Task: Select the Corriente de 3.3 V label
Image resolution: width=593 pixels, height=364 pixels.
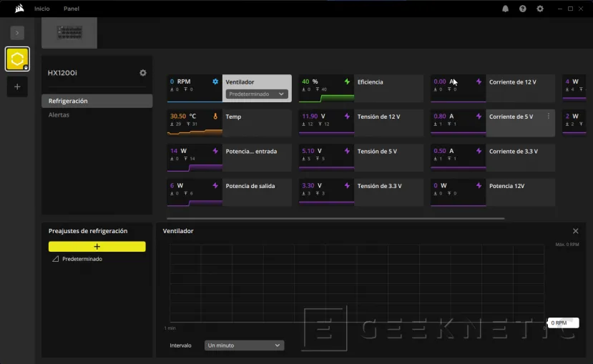Action: (x=513, y=151)
